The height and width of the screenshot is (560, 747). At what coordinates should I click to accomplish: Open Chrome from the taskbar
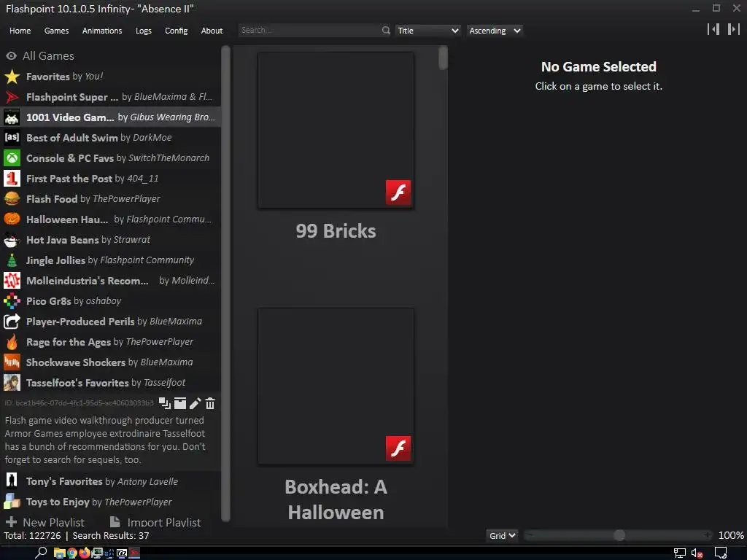point(72,553)
